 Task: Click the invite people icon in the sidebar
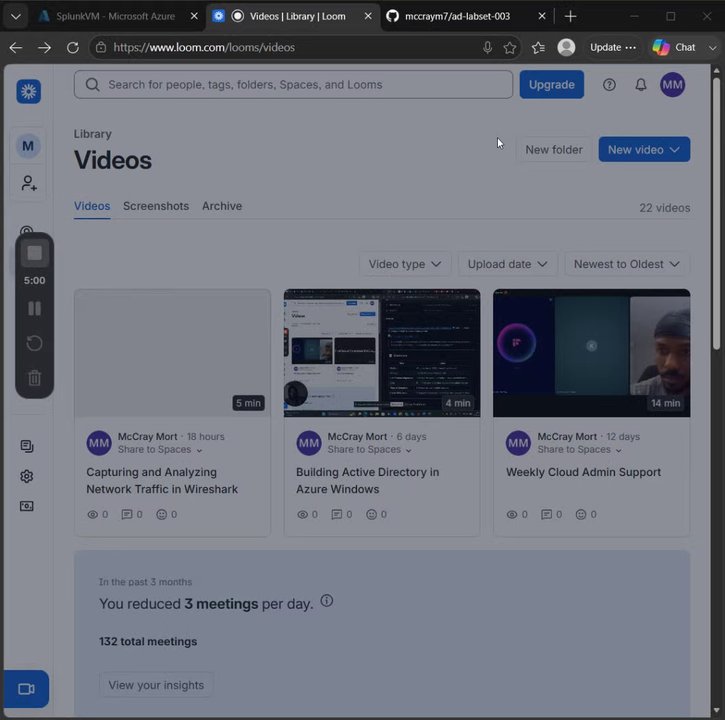pyautogui.click(x=28, y=183)
